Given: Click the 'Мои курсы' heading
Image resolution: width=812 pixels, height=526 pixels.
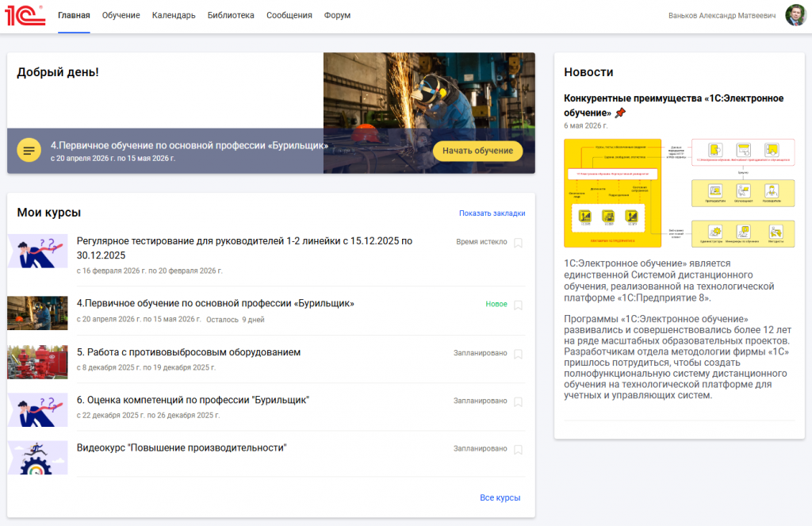Looking at the screenshot, I should 48,213.
